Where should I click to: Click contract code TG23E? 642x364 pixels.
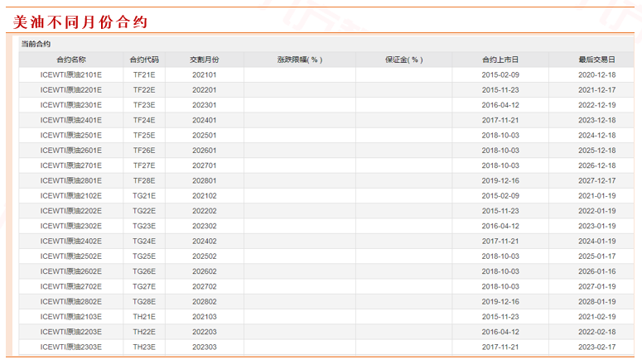coord(144,226)
